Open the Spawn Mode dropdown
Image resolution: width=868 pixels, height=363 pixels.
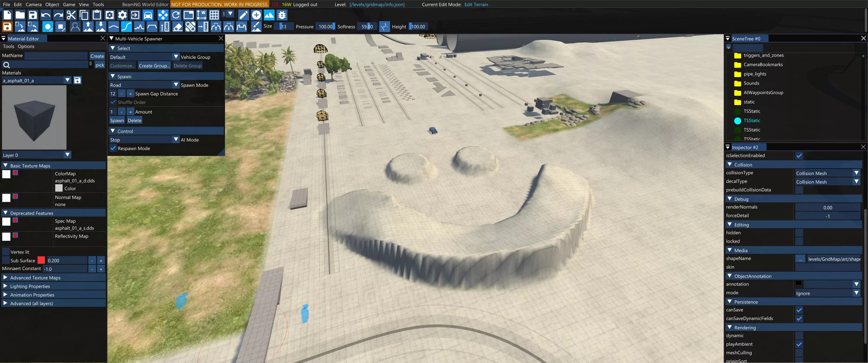(x=176, y=85)
